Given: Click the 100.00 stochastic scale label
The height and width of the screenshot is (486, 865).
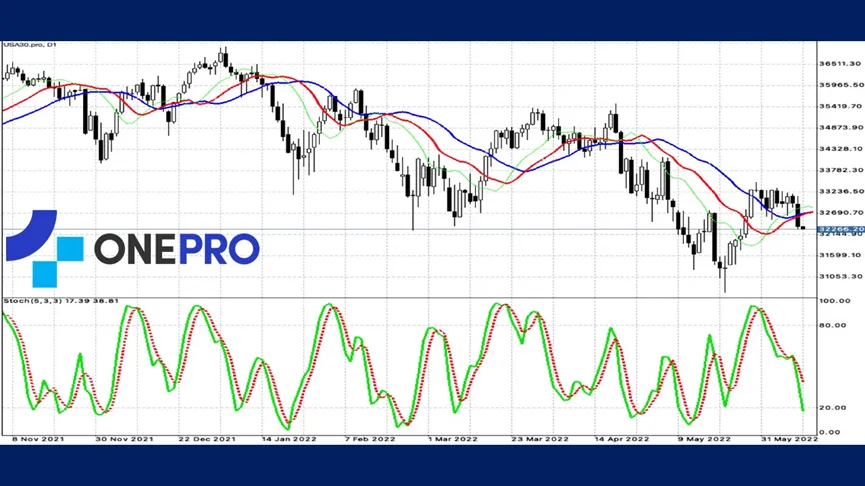Looking at the screenshot, I should (835, 301).
